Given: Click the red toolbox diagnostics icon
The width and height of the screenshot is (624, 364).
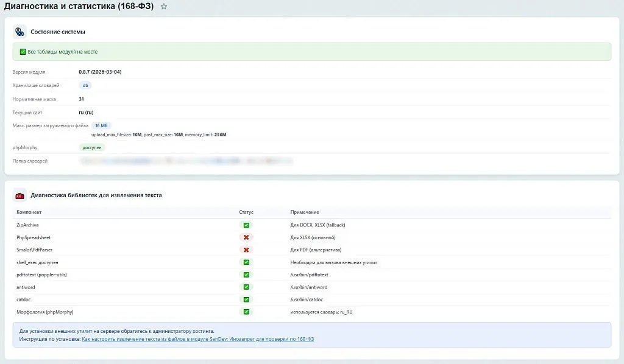Looking at the screenshot, I should pos(18,195).
